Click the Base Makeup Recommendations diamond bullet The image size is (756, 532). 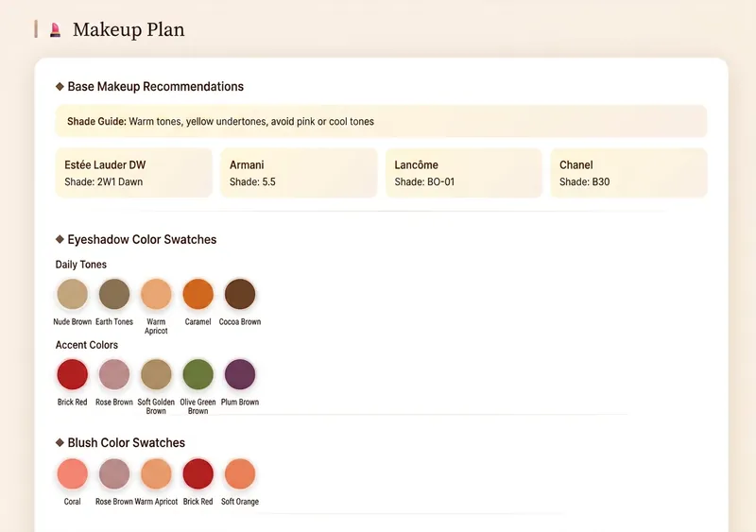[x=60, y=86]
